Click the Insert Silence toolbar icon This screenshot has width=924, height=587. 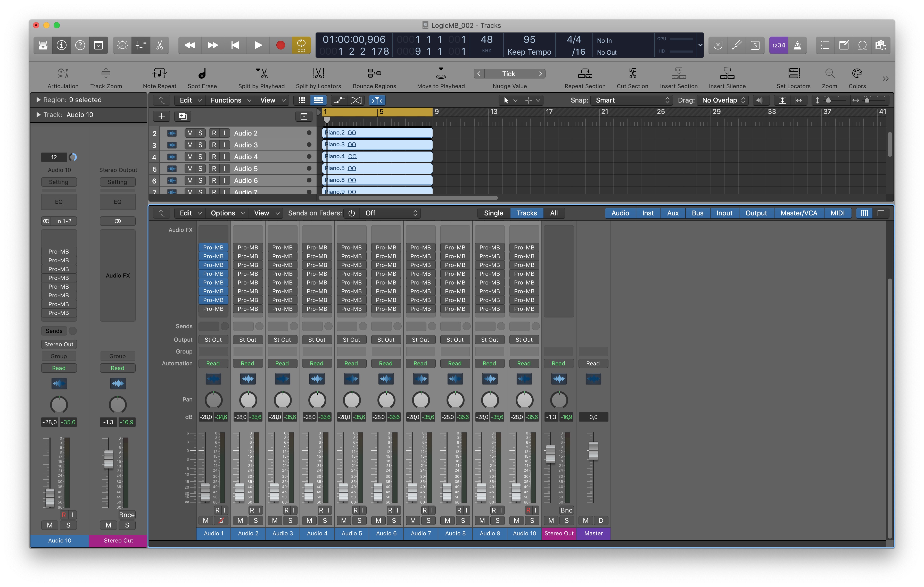[x=727, y=73]
